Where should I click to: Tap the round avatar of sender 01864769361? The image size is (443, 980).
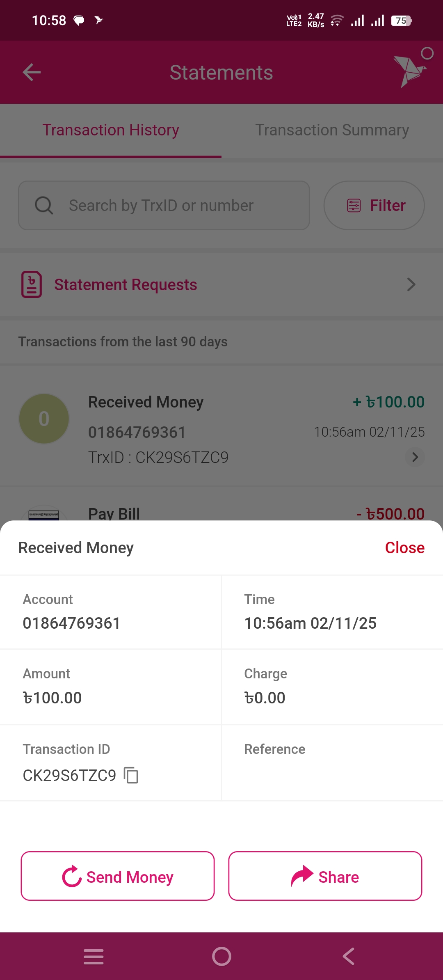point(44,419)
